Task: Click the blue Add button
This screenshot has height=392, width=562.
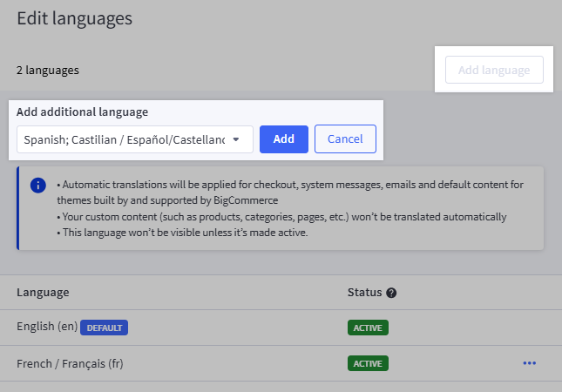Action: pos(284,139)
